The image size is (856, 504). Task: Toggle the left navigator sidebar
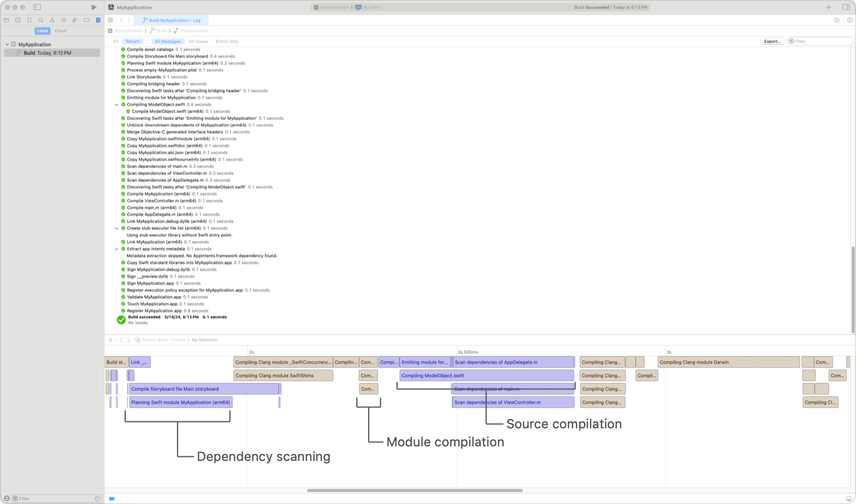coord(37,8)
